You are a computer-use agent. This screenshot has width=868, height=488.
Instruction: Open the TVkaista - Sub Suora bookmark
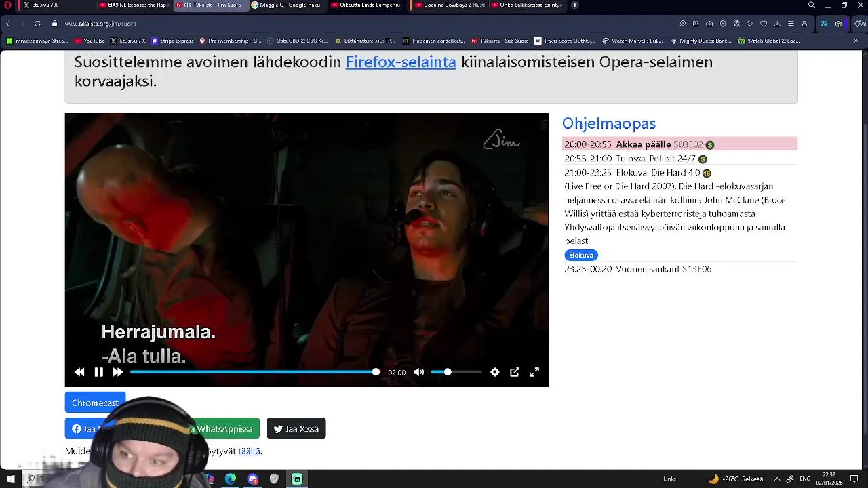point(500,41)
